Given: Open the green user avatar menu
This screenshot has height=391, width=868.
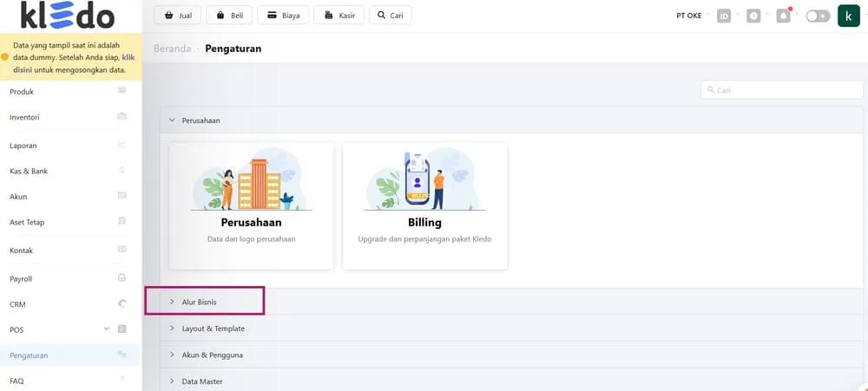Looking at the screenshot, I should [x=848, y=16].
